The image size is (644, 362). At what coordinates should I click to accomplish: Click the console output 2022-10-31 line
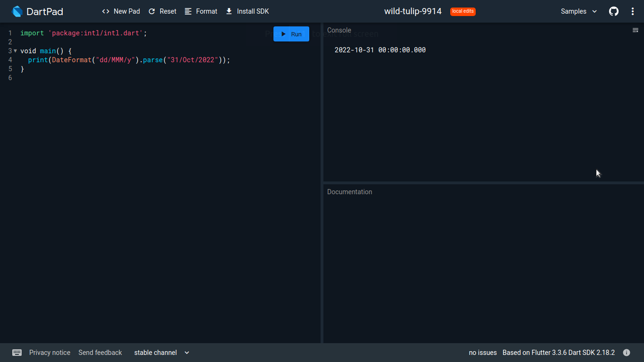coord(380,50)
